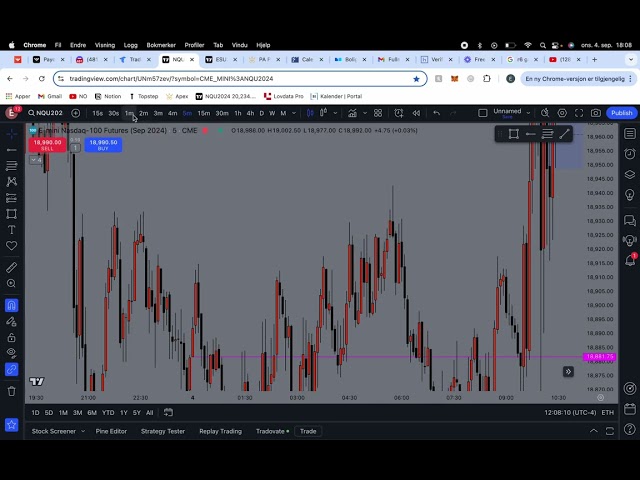Open the object tree layers panel

[630, 174]
